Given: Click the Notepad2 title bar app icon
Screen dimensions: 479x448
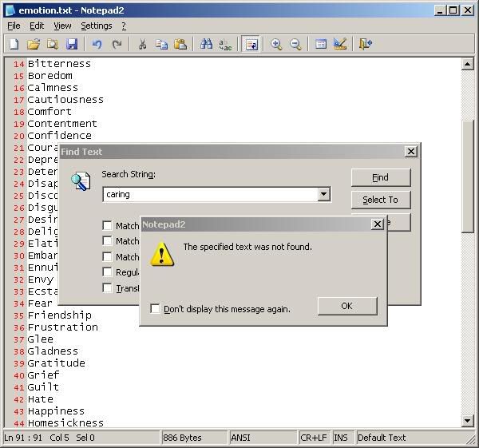Looking at the screenshot, I should pyautogui.click(x=10, y=10).
